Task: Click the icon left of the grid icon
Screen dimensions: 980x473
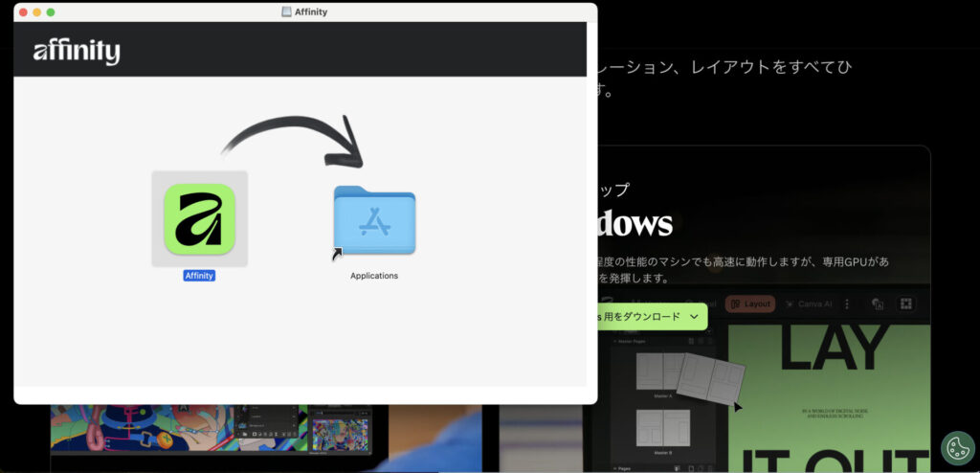Action: click(877, 304)
